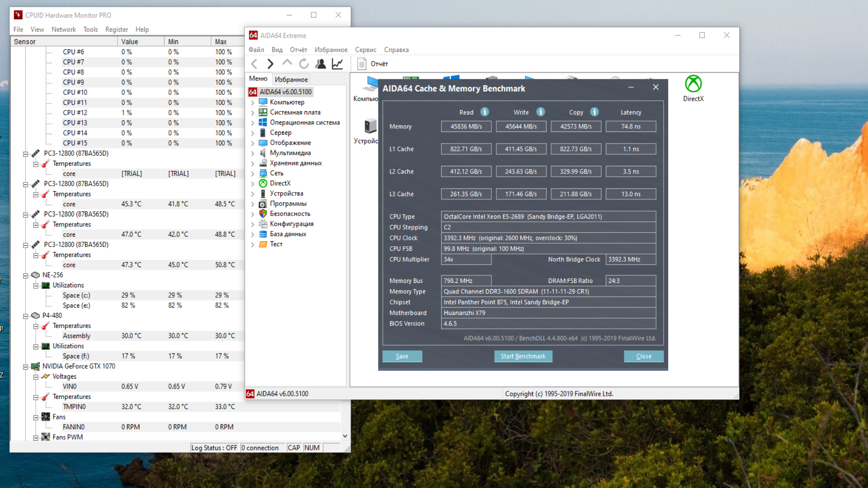Screen dimensions: 868x488
Task: Click the Copy info icon
Action: point(594,112)
